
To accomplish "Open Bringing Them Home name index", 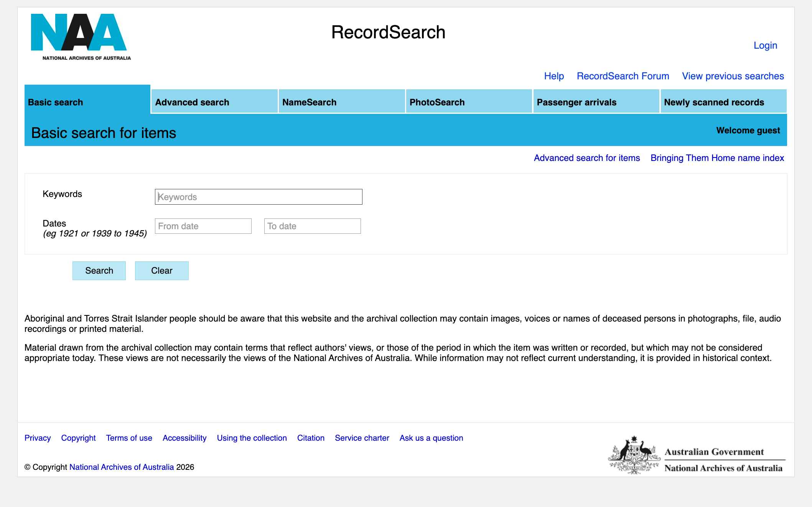I will pos(717,158).
